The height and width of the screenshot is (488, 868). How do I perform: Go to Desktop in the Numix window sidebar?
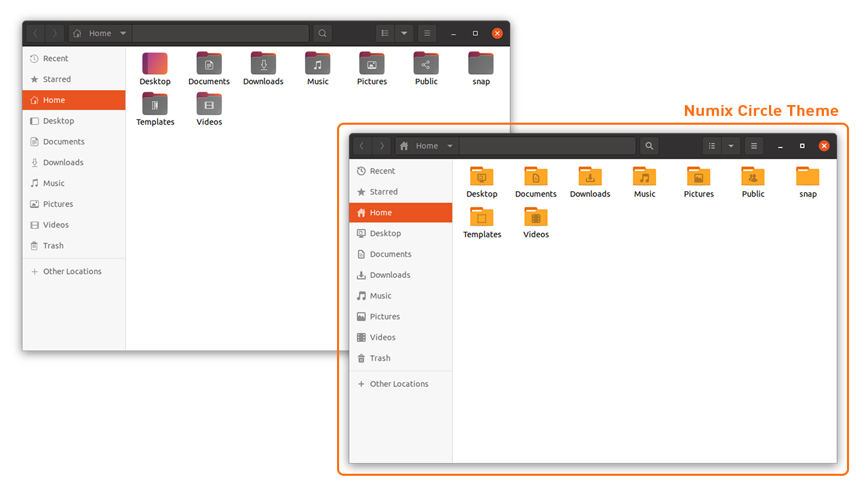[x=401, y=233]
